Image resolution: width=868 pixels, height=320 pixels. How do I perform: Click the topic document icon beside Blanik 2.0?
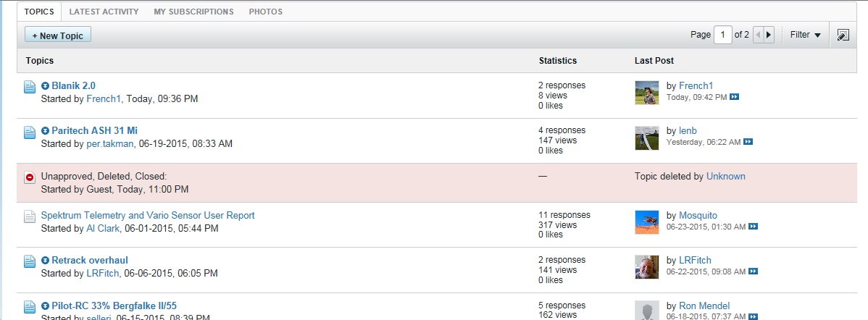[30, 87]
